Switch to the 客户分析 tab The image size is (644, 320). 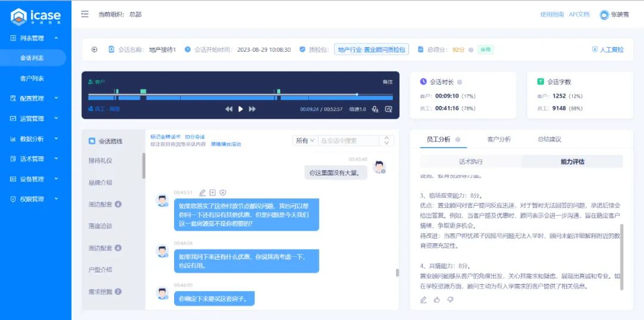point(499,139)
